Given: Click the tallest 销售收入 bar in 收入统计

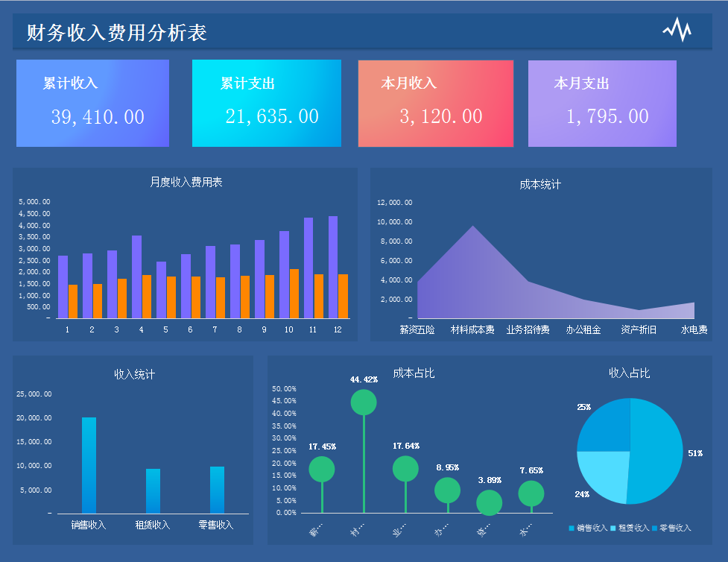Looking at the screenshot, I should click(89, 466).
